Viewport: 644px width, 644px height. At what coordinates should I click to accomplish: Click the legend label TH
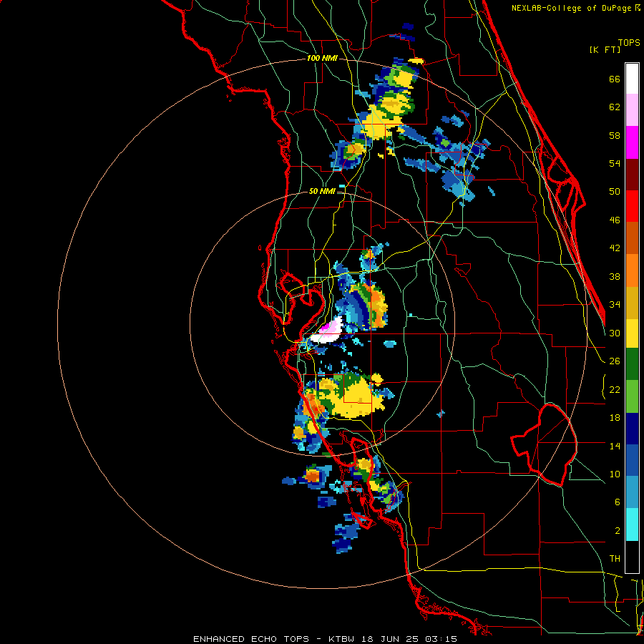[x=615, y=559]
